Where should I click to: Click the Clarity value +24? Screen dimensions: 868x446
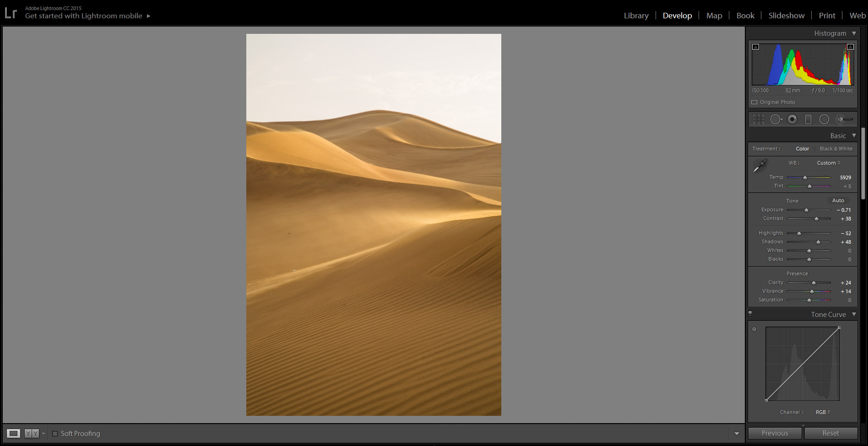click(x=846, y=283)
